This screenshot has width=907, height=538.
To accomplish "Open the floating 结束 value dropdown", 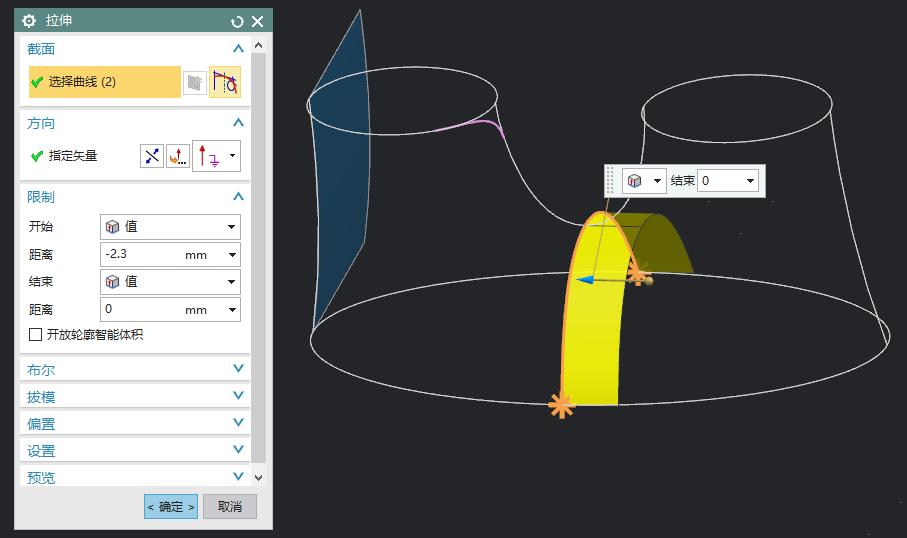I will click(750, 181).
